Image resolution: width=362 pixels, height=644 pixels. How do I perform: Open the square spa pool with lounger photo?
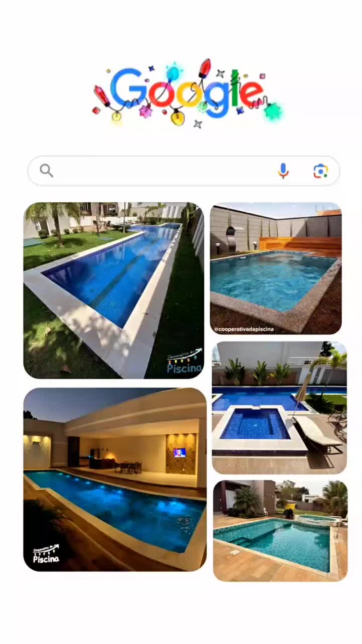[279, 408]
